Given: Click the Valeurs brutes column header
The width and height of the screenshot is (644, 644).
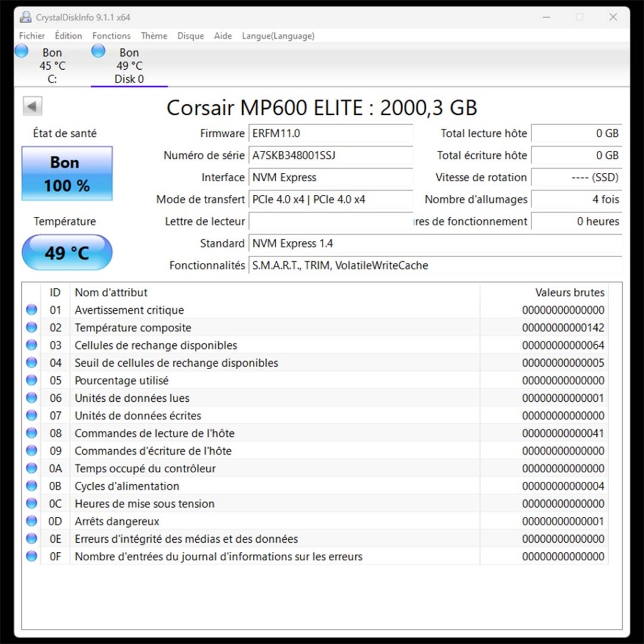Looking at the screenshot, I should [544, 292].
